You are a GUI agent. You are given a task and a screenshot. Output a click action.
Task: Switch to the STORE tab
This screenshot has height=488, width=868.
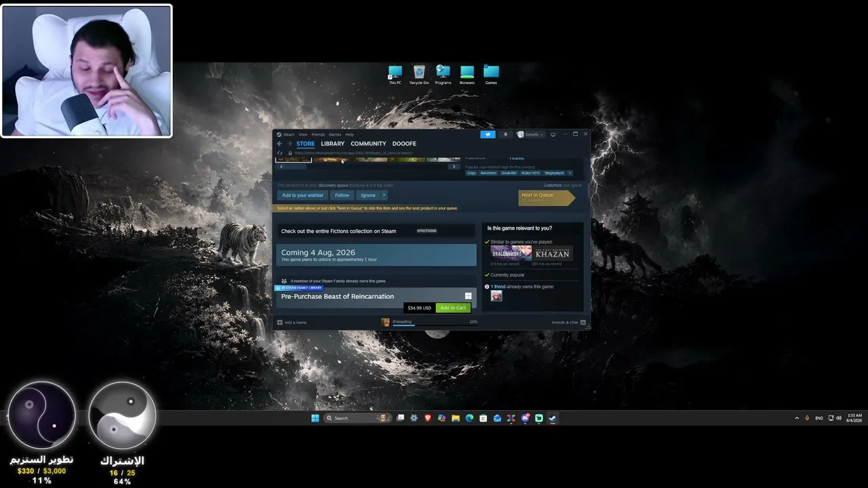305,144
